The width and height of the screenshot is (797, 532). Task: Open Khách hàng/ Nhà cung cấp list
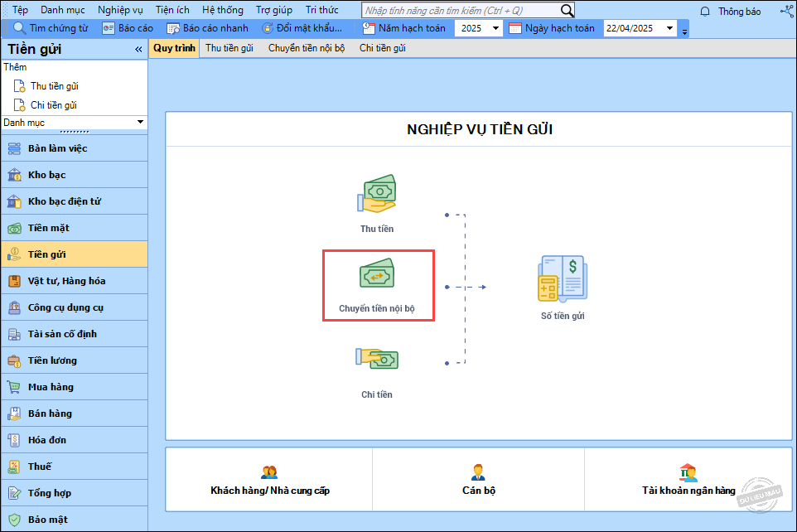(x=270, y=480)
